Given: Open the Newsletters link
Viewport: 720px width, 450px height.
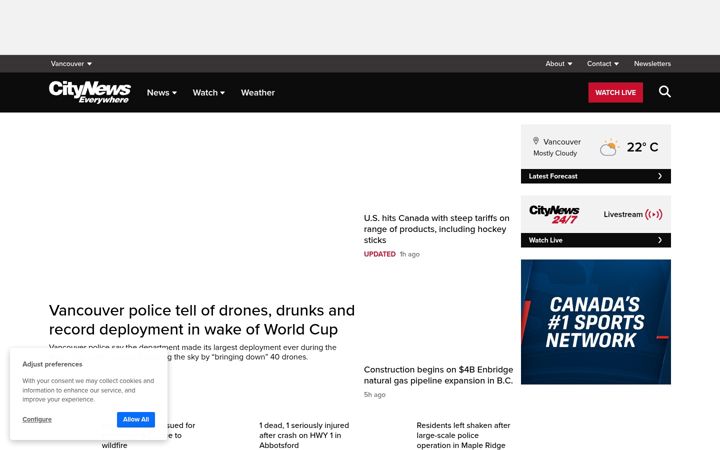Looking at the screenshot, I should tap(652, 64).
